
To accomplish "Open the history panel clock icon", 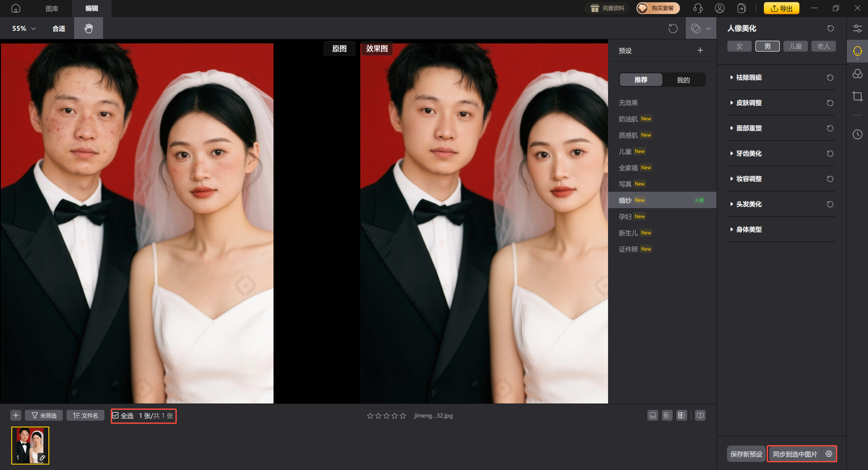I will click(857, 134).
